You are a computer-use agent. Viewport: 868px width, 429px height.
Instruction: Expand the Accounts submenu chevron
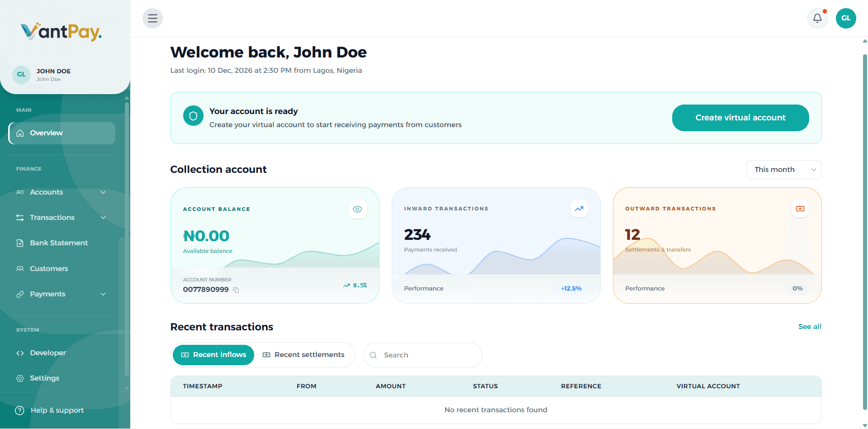point(103,192)
